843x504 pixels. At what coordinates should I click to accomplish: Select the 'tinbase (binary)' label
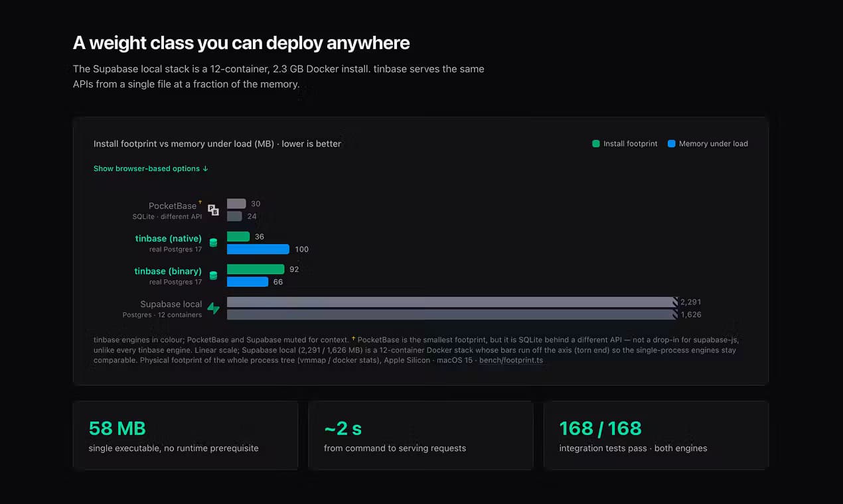click(168, 271)
